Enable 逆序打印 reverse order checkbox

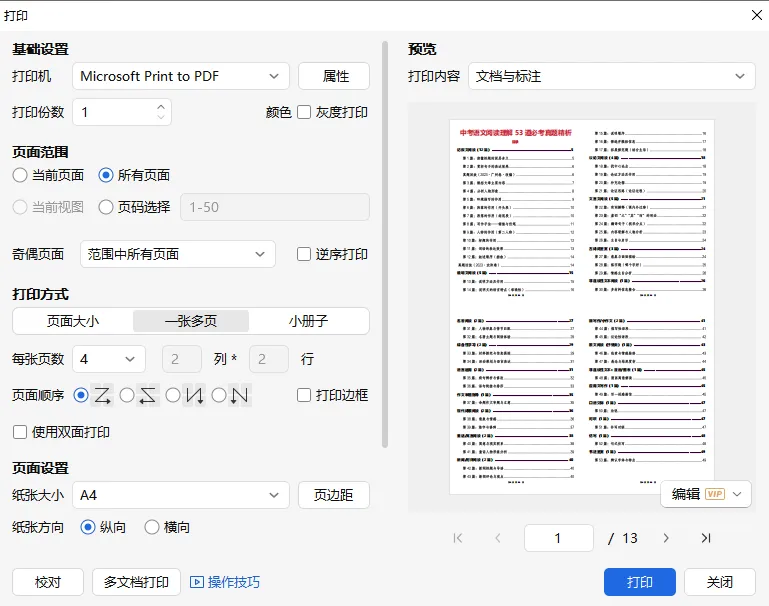tap(304, 254)
